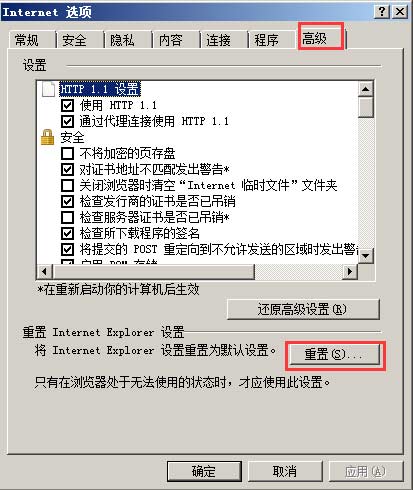Uncheck the 使用 HTTP 1.1 checkbox

(67, 105)
